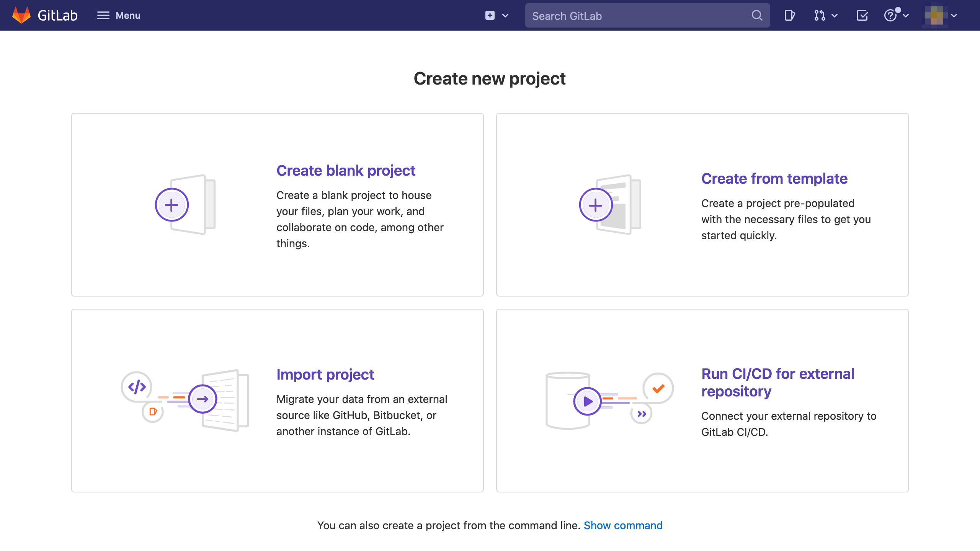Select Create blank project

[x=346, y=171]
